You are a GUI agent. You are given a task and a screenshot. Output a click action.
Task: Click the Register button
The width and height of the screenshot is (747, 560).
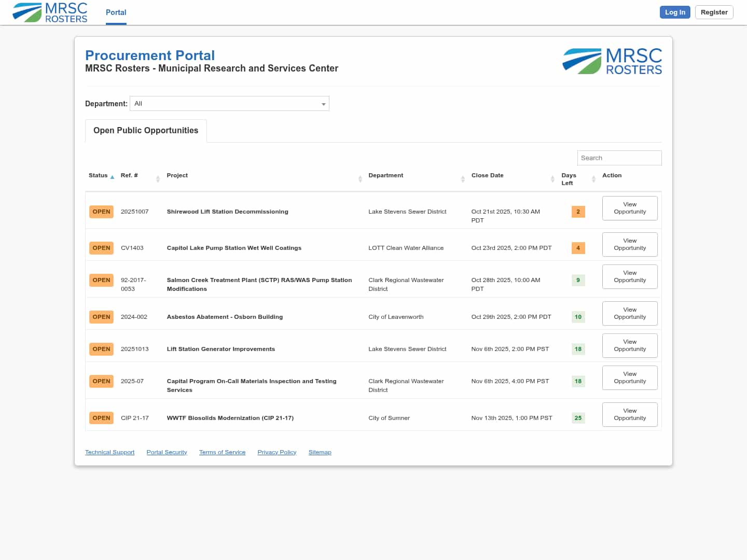[x=714, y=12]
